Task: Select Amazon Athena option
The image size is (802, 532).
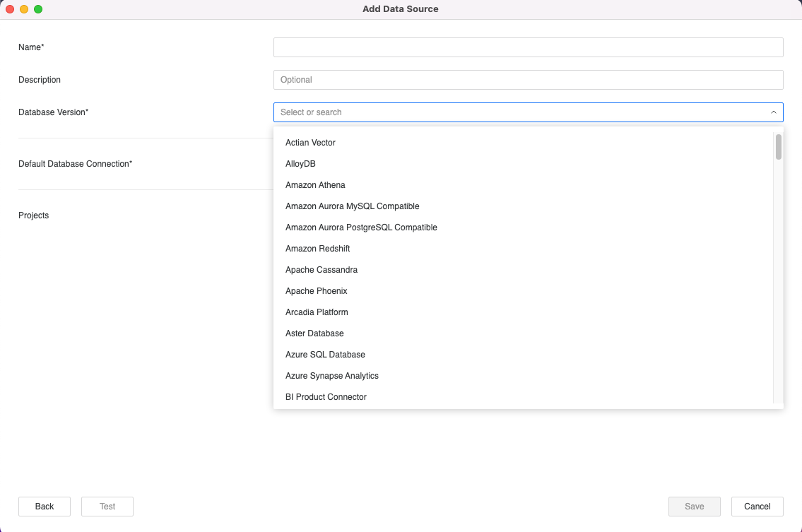Action: 315,185
